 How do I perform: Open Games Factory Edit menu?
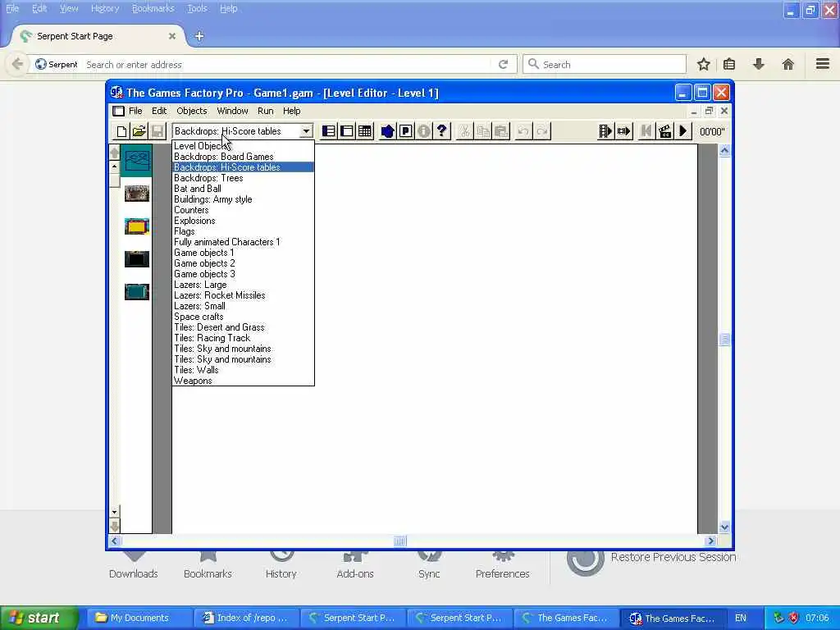pos(159,111)
